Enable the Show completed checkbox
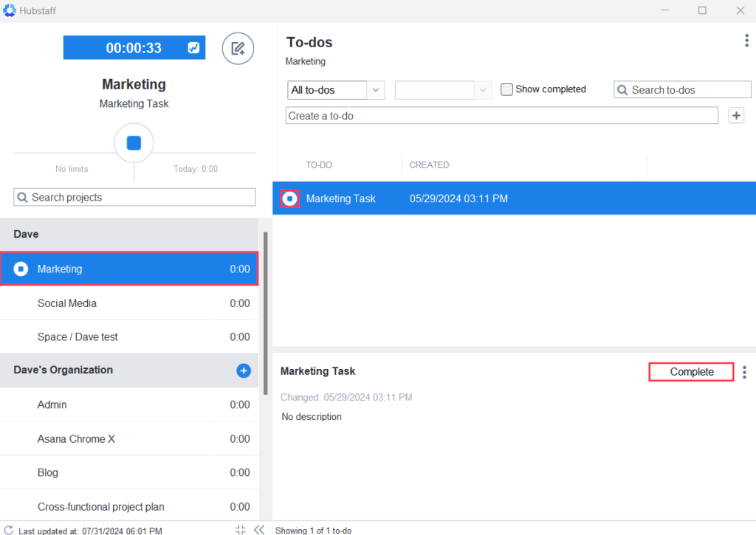Image resolution: width=756 pixels, height=535 pixels. [x=506, y=89]
